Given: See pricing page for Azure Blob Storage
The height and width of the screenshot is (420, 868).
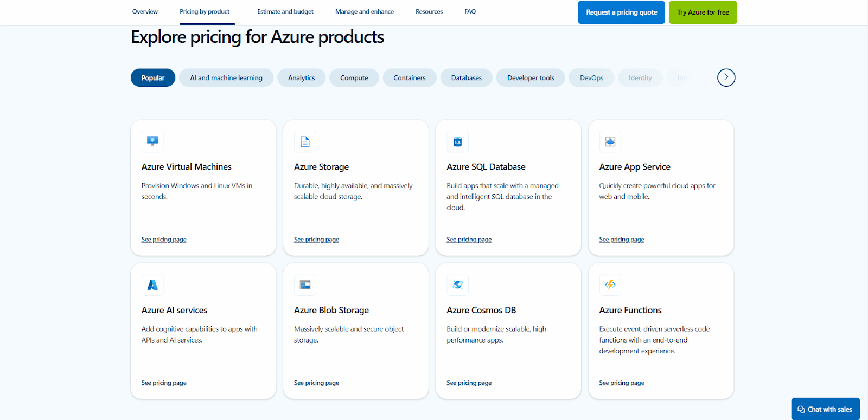Looking at the screenshot, I should click(x=316, y=383).
